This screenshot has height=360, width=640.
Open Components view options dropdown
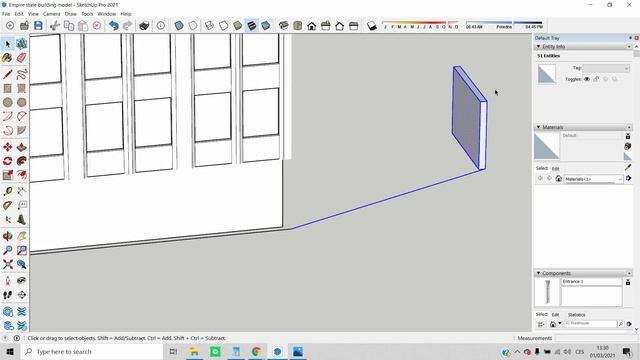pyautogui.click(x=542, y=324)
